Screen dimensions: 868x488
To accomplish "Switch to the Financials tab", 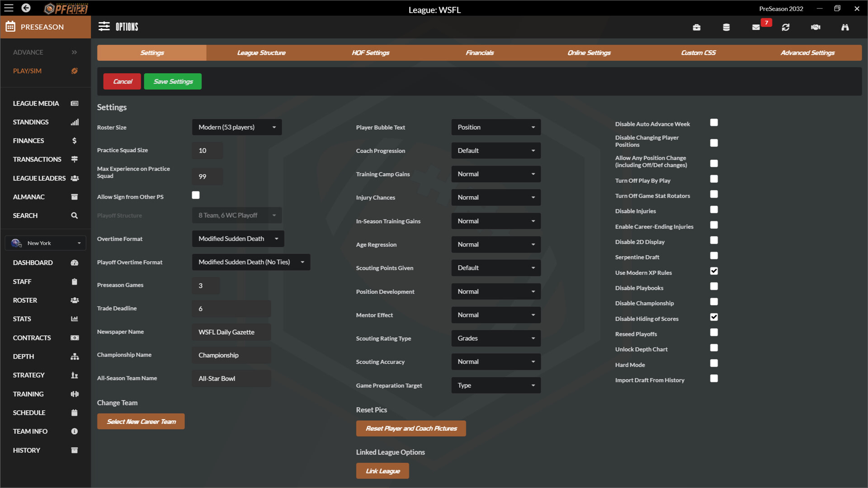I will click(x=480, y=52).
